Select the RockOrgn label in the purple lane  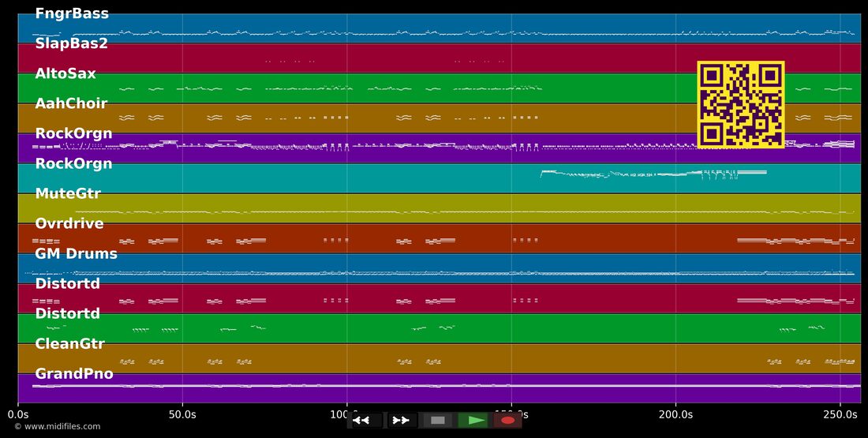tap(73, 133)
